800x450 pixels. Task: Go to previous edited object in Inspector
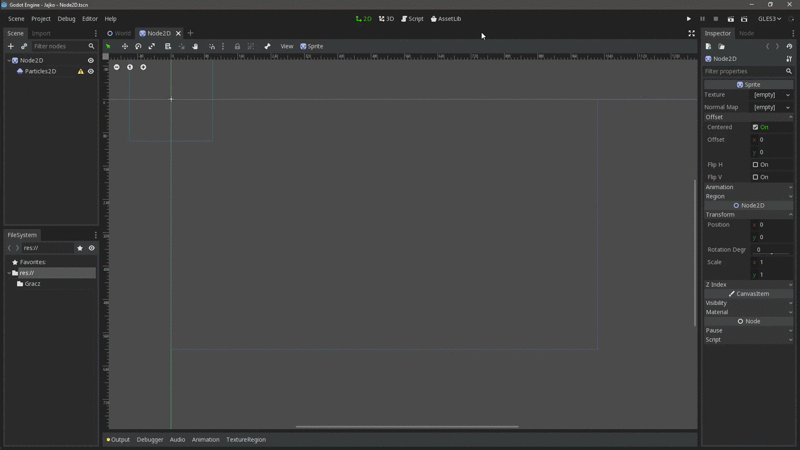tap(767, 46)
